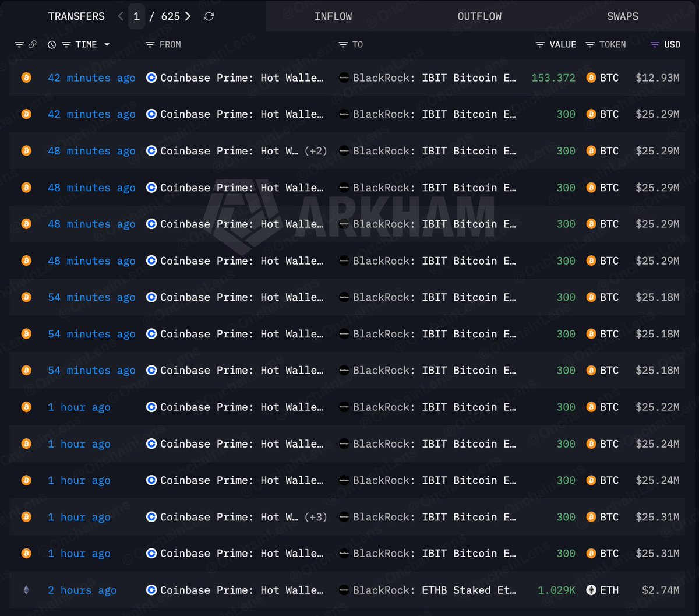Go to the next transfers page
Viewport: 699px width, 616px height.
click(188, 16)
